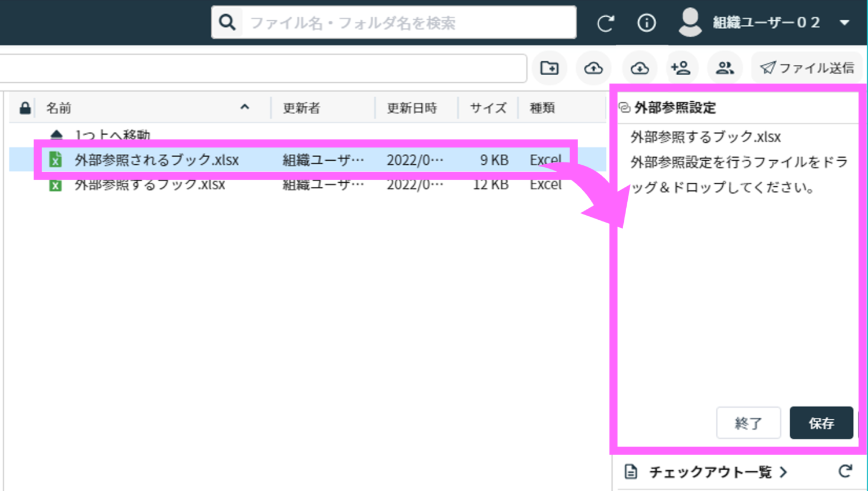Viewport: 868px width, 491px height.
Task: Toggle the lock column header
Action: [x=24, y=108]
